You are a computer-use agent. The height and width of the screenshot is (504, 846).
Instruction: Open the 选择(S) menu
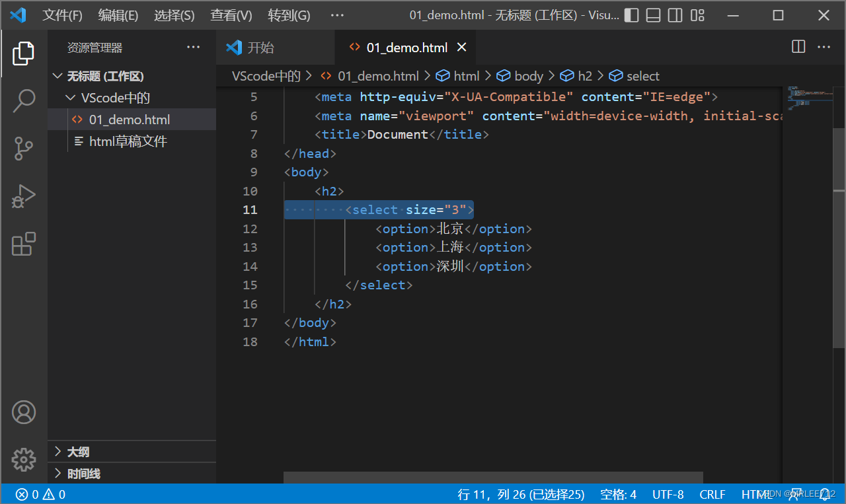point(174,15)
